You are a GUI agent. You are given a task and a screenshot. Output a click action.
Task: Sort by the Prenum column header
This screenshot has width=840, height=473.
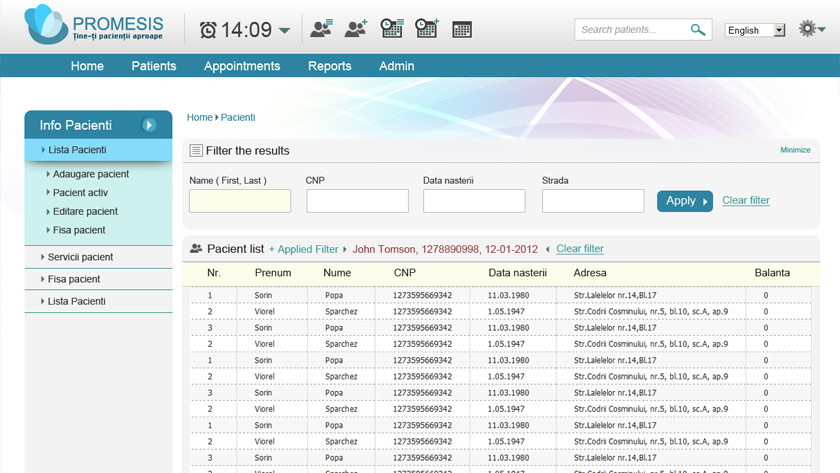point(273,273)
